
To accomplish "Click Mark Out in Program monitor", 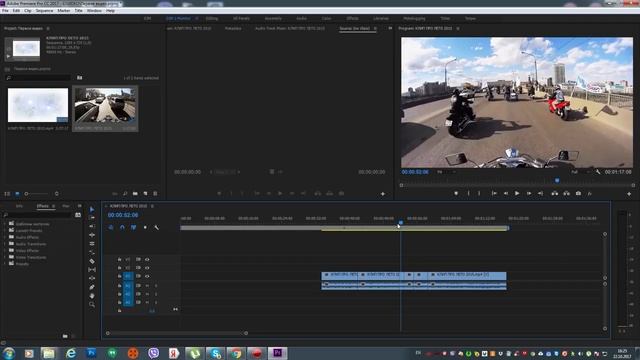I will pyautogui.click(x=479, y=193).
